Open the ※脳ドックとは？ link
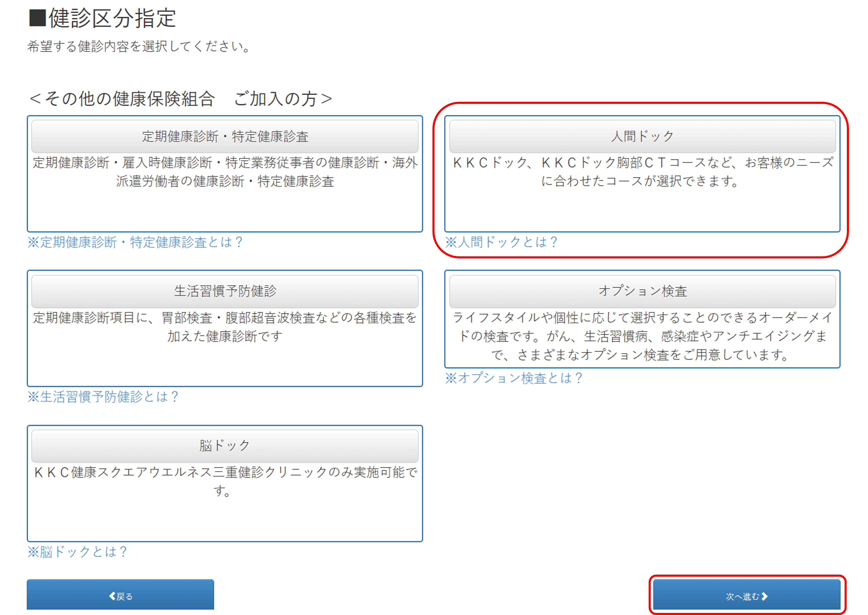 coord(77,552)
